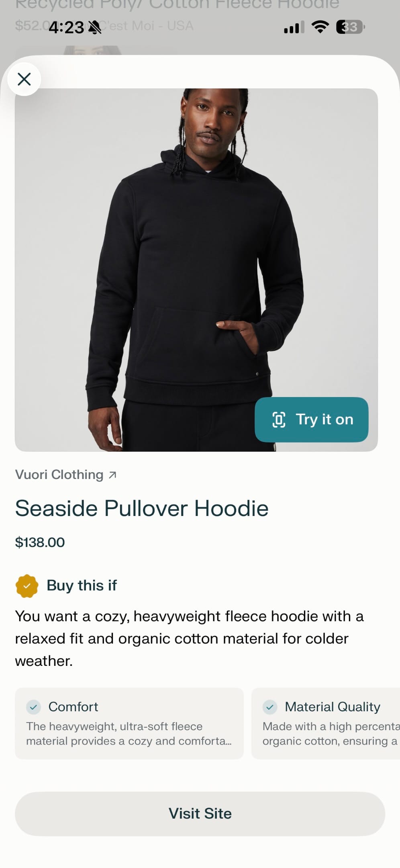Tap the Buy this if heading

pyautogui.click(x=82, y=585)
